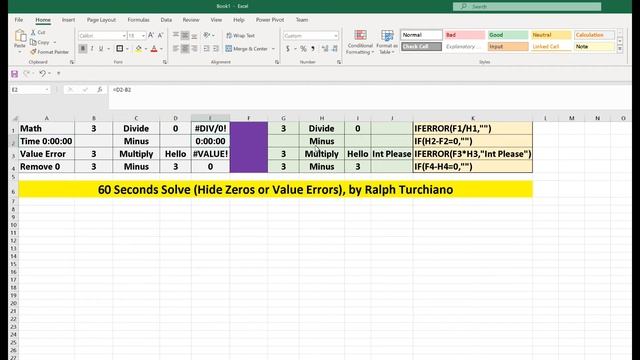Open Conditional Formatting menu
Screen dimensions: 640x360
pos(360,42)
